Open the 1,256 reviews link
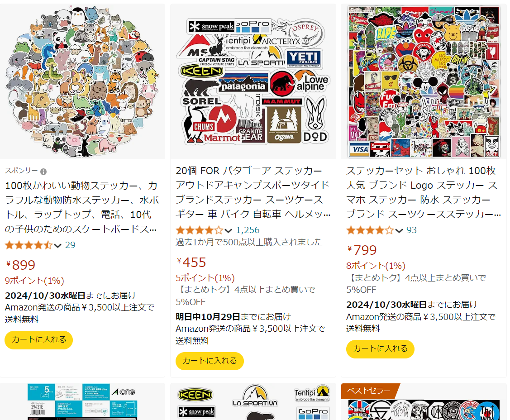Image resolution: width=510 pixels, height=420 pixels. pyautogui.click(x=248, y=230)
